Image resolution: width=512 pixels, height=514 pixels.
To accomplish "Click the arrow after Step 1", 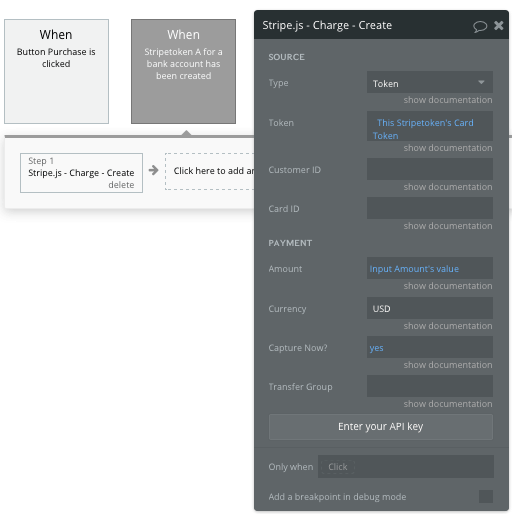I will [154, 170].
